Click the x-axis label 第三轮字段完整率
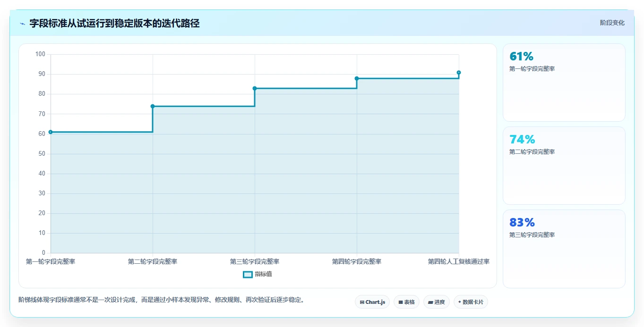This screenshot has height=327, width=644. [x=255, y=261]
